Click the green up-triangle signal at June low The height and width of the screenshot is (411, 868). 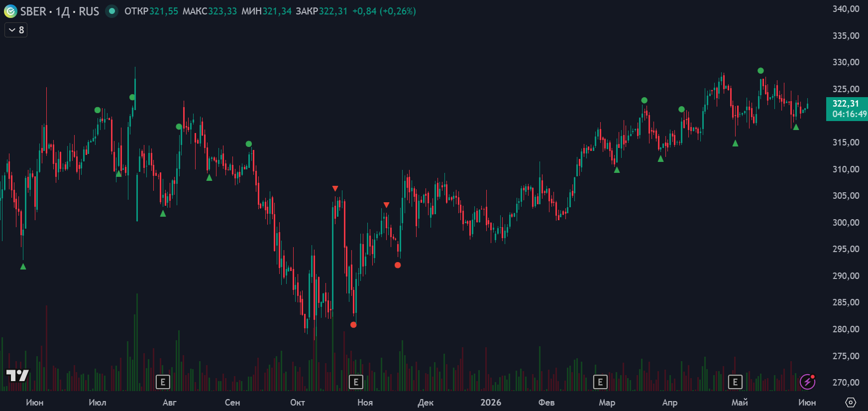pos(23,267)
